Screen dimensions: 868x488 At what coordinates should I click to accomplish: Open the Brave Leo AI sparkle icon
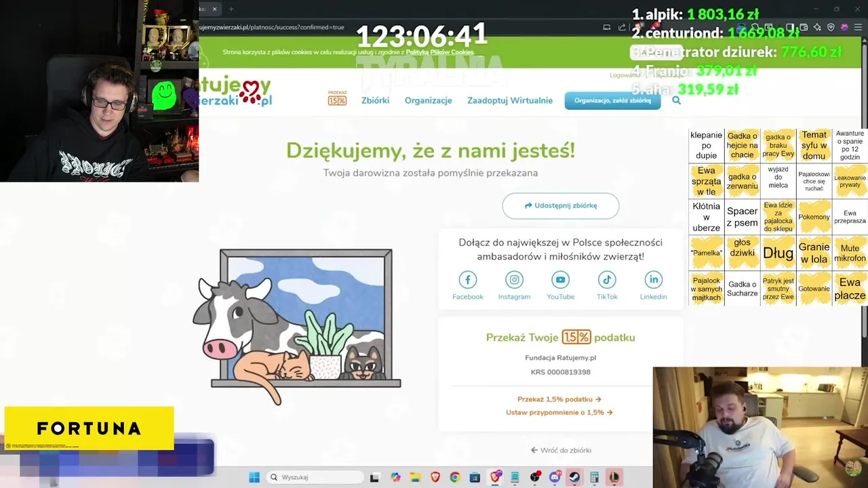817,27
